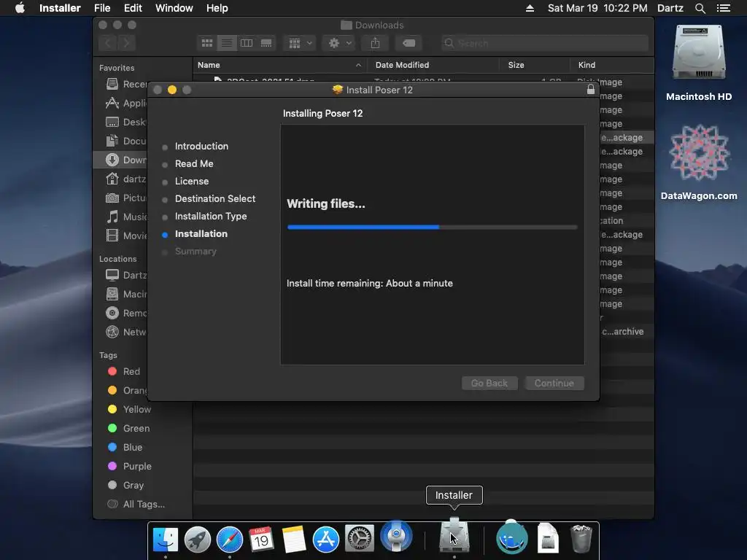Click the Go Back button
This screenshot has height=560, width=747.
click(489, 383)
